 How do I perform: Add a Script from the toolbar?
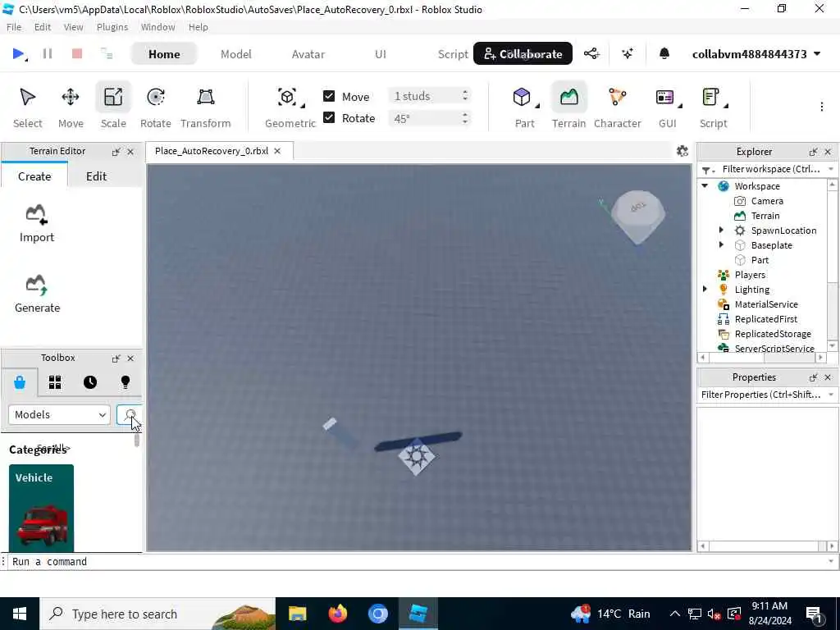(x=713, y=107)
